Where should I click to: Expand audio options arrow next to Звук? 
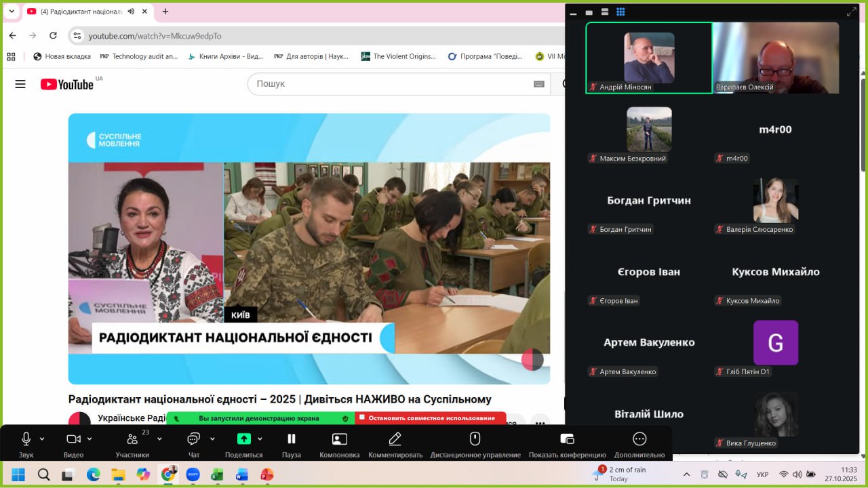[x=42, y=439]
